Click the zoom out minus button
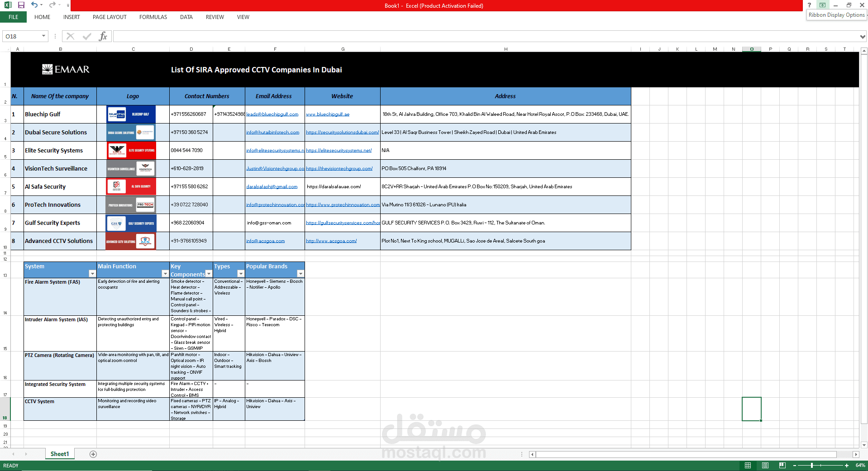 click(x=794, y=465)
